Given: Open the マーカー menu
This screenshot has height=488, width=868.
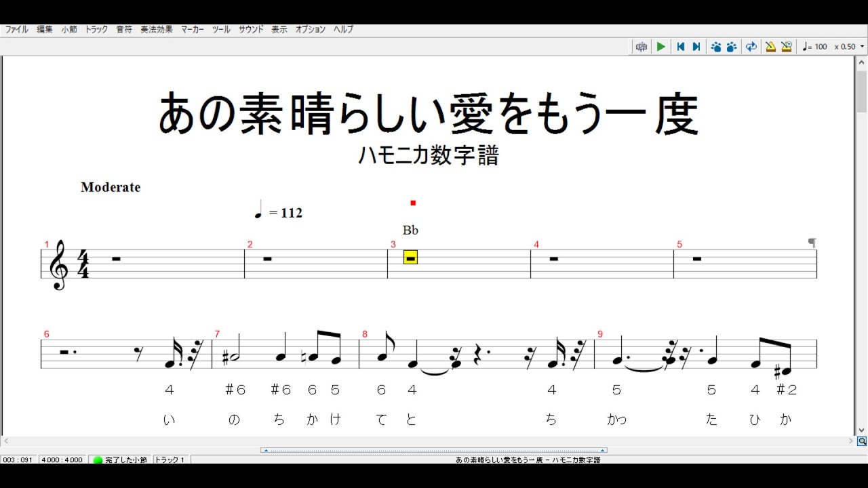Looking at the screenshot, I should pos(193,30).
